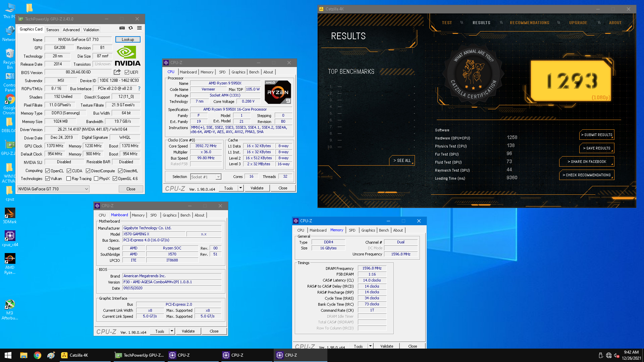Open the Tools dropdown arrow in CPU-Z Mainboard window
Screen dimensions: 644x362
pos(172,331)
